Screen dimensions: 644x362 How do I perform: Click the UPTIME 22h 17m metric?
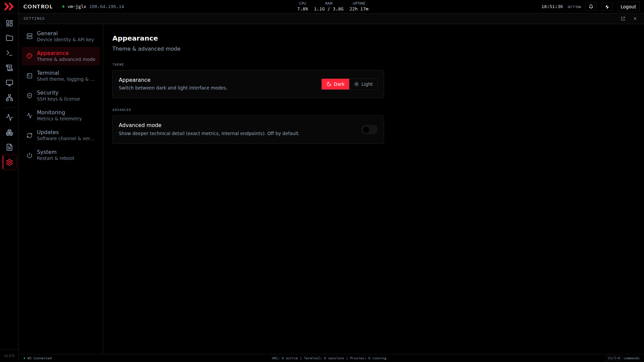tap(359, 6)
